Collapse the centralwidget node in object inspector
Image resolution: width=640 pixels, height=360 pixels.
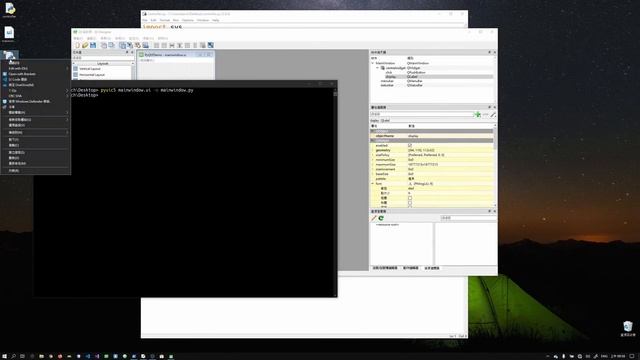378,68
